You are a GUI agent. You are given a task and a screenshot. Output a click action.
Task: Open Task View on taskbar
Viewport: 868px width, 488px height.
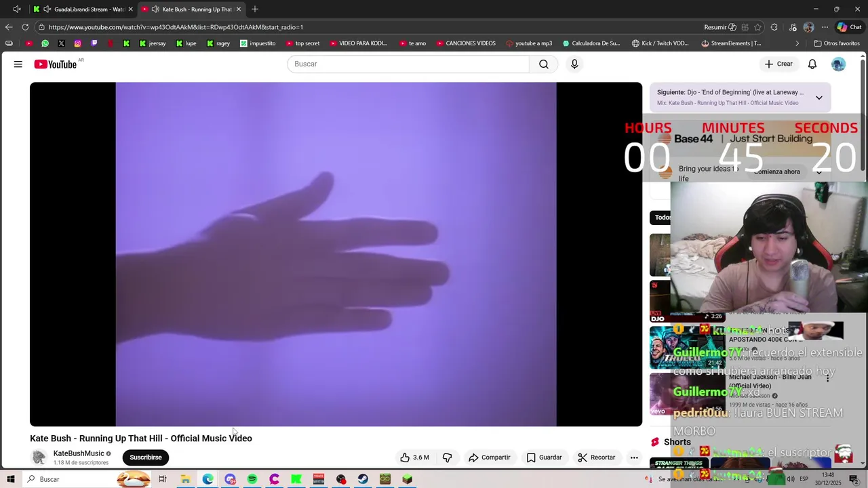pyautogui.click(x=163, y=479)
